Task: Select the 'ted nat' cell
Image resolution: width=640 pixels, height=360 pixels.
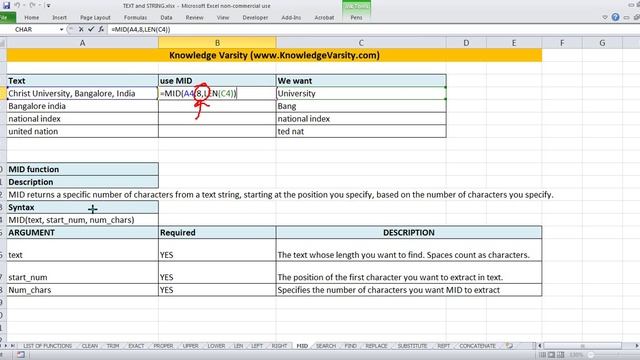Action: tap(361, 131)
